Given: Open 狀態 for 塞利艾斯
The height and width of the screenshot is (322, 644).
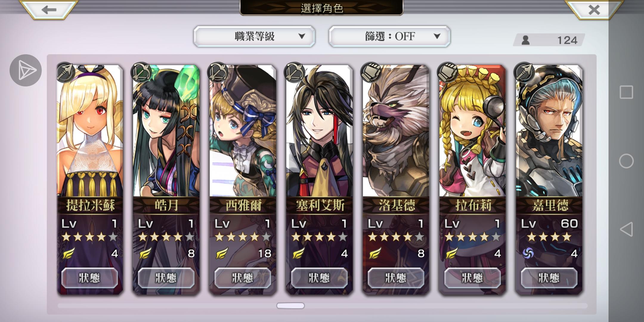Looking at the screenshot, I should point(319,278).
